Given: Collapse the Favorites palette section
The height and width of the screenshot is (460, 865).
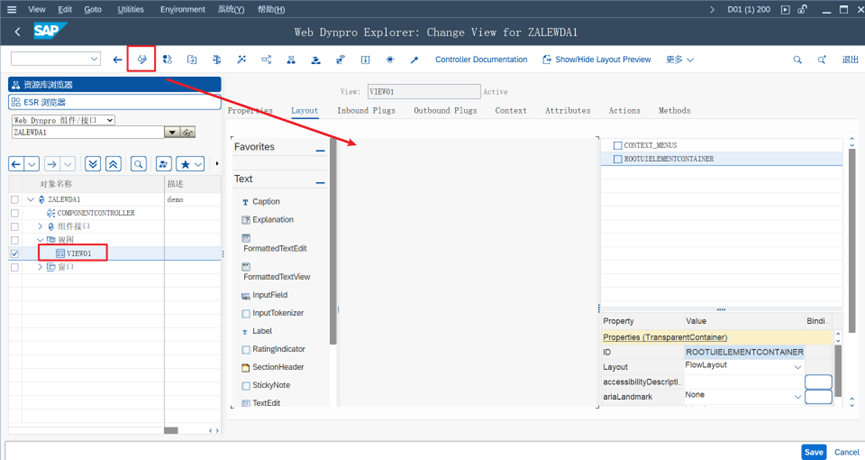Looking at the screenshot, I should [x=320, y=151].
